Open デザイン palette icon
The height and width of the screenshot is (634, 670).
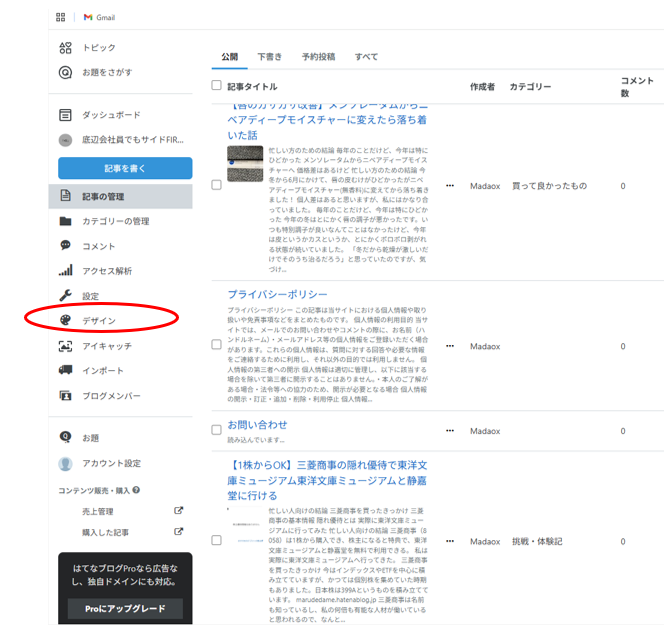pos(65,320)
